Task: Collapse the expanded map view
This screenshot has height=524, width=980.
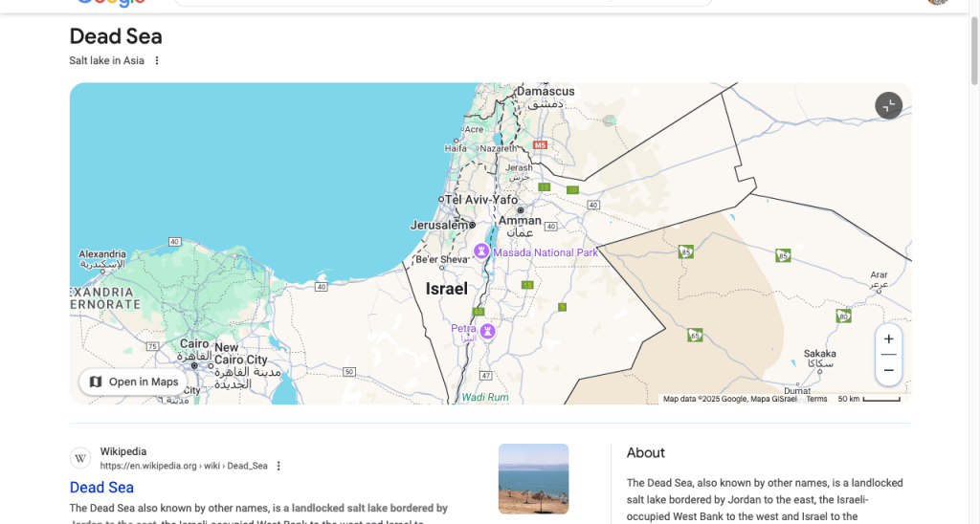Action: pyautogui.click(x=888, y=105)
